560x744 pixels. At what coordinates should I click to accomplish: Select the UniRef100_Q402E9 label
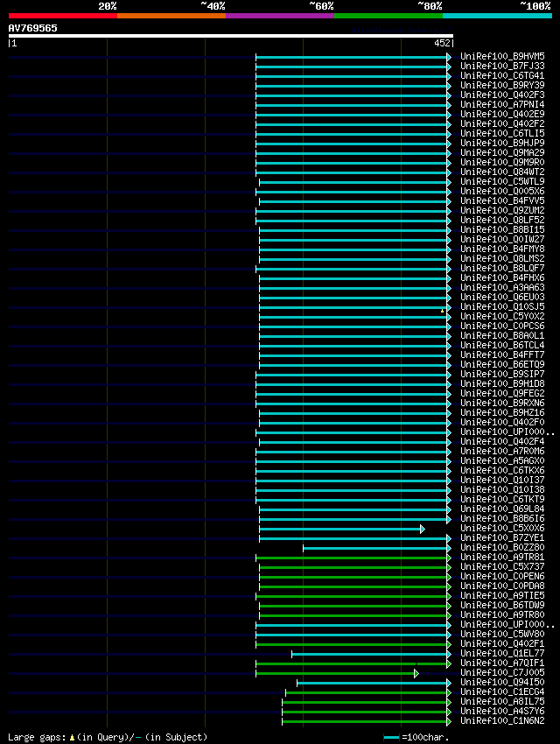[502, 114]
